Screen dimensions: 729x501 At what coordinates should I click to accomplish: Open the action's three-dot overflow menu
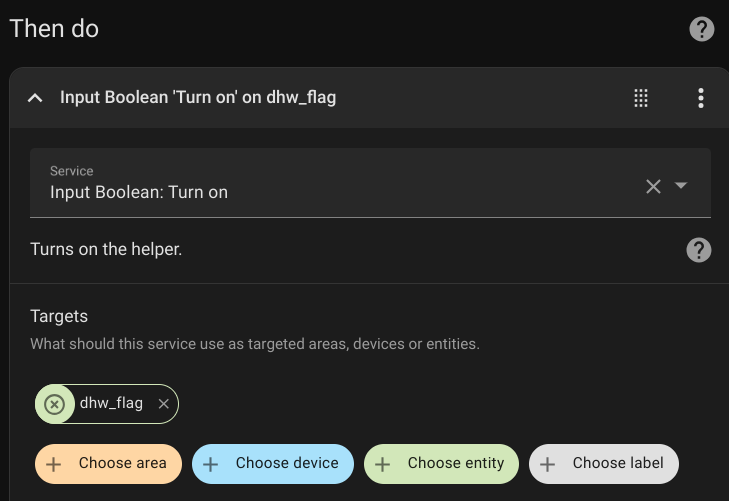click(701, 98)
